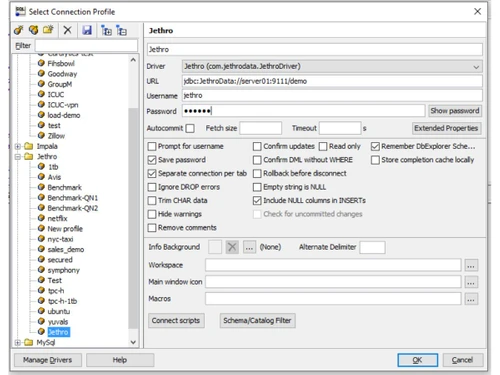Click the Password field
This screenshot has width=500, height=375.
(x=303, y=111)
